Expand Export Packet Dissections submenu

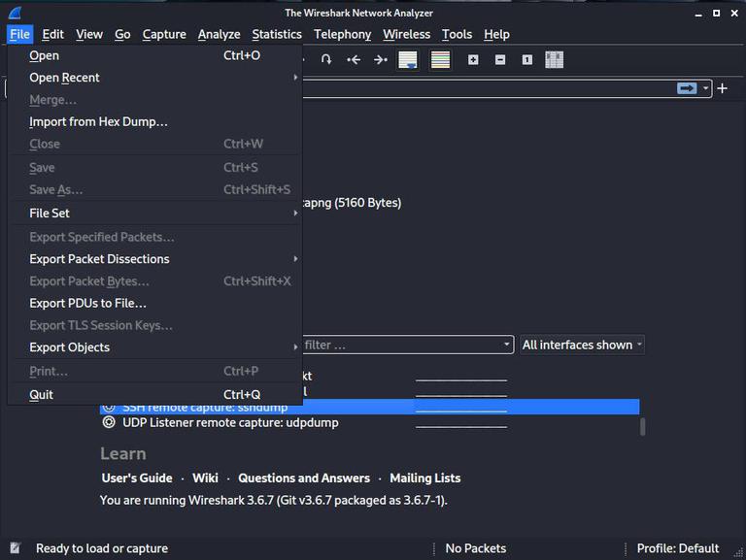pyautogui.click(x=155, y=259)
